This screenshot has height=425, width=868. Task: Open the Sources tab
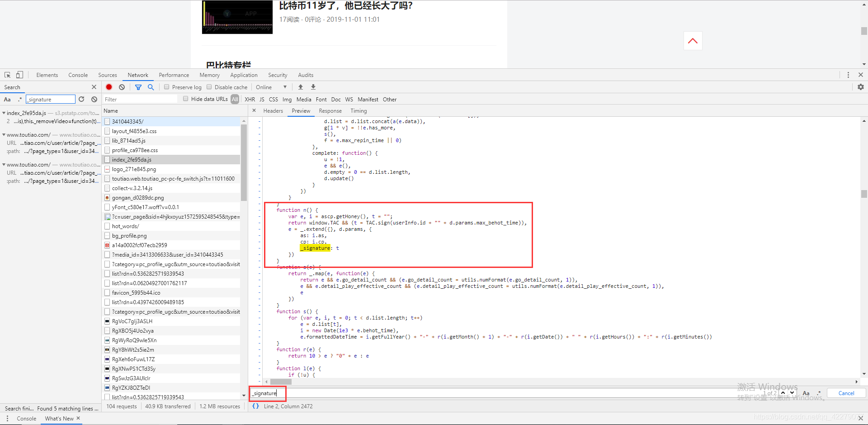(108, 75)
